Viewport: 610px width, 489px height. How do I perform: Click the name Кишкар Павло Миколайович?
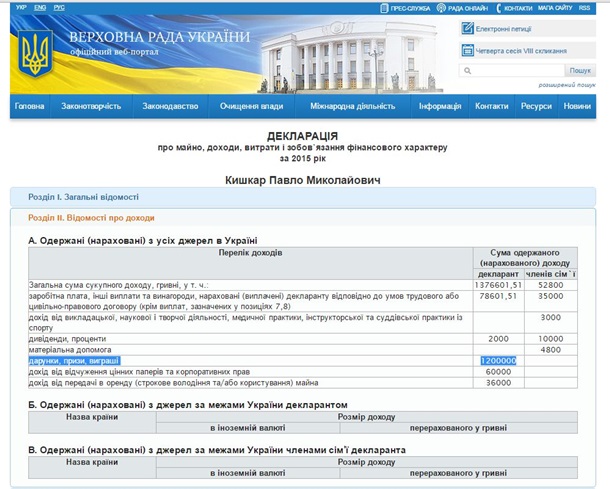pyautogui.click(x=303, y=181)
